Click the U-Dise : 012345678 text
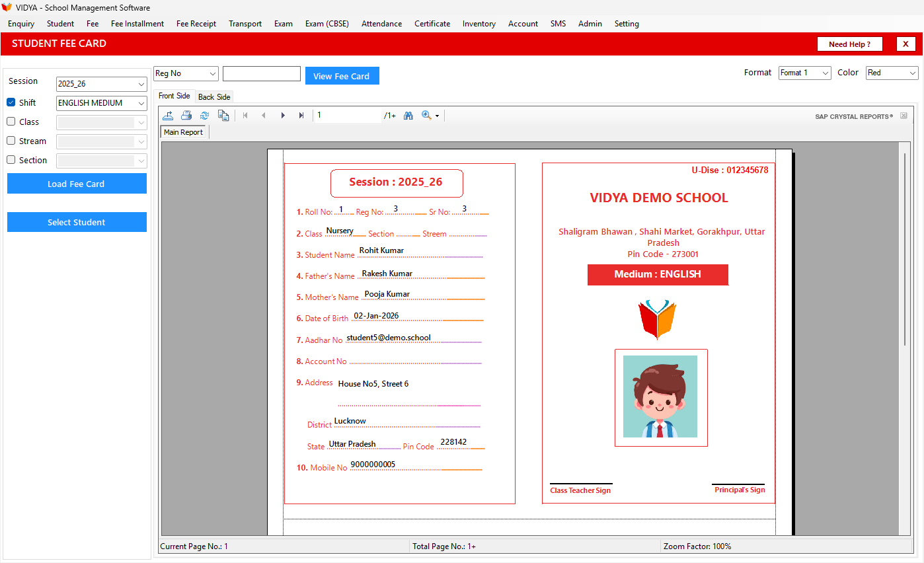 [x=730, y=170]
